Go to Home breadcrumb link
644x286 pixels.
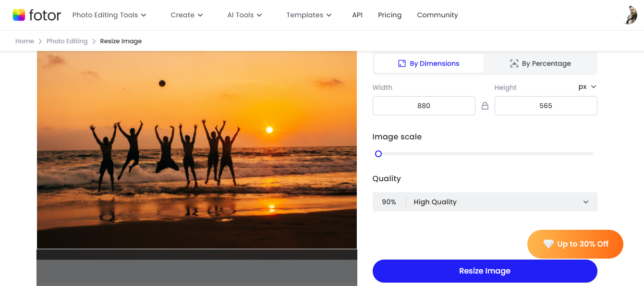click(x=24, y=41)
